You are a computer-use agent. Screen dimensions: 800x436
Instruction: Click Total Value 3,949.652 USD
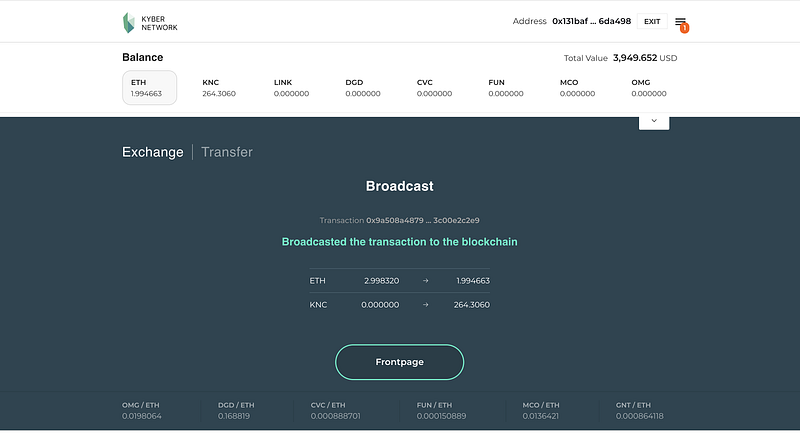pyautogui.click(x=620, y=58)
